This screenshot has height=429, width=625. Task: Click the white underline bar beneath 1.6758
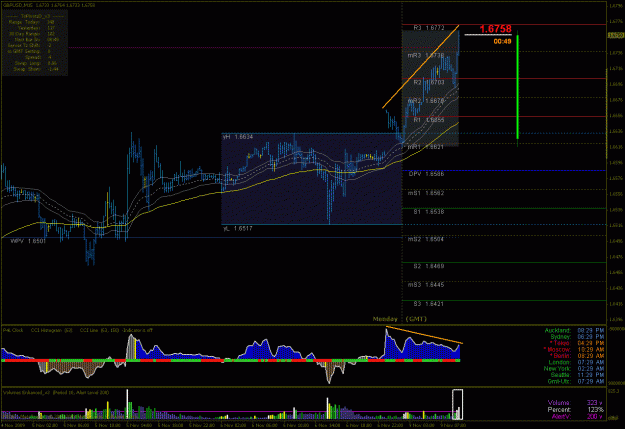point(488,35)
